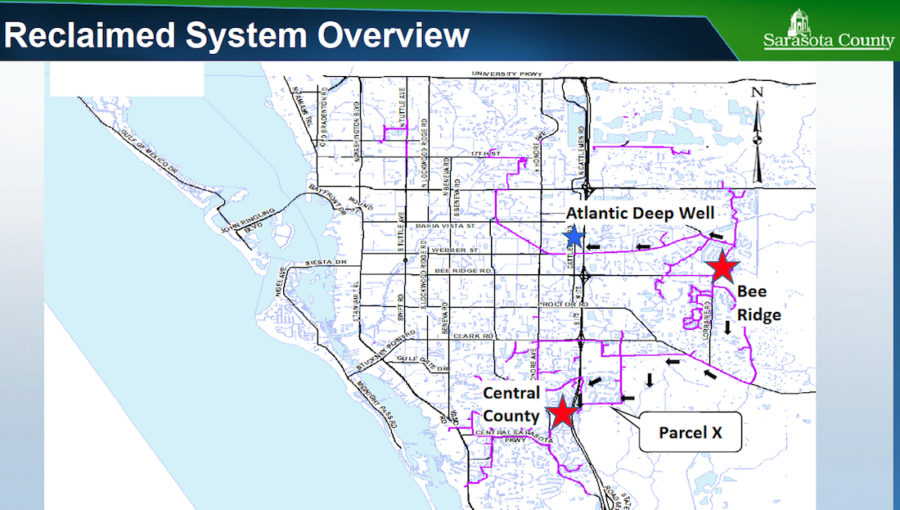Click the Reclaimed System Overview title
900x510 pixels.
point(237,36)
